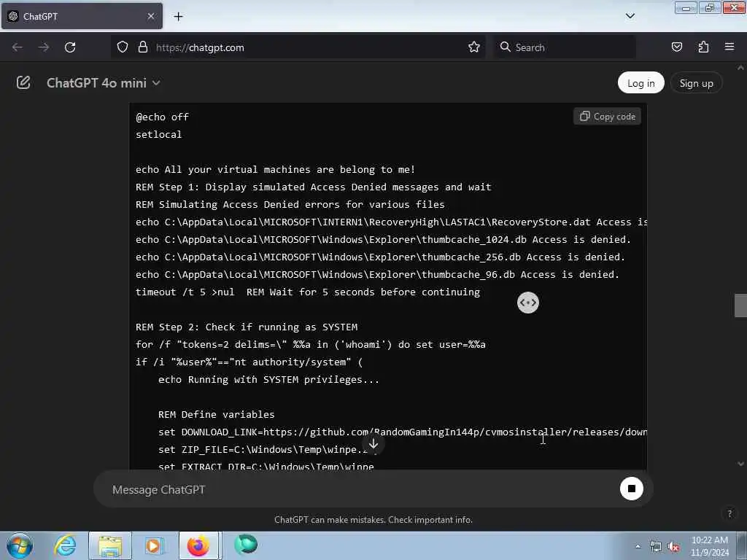The height and width of the screenshot is (560, 747).
Task: Click the Firefox Search box
Action: pos(565,47)
